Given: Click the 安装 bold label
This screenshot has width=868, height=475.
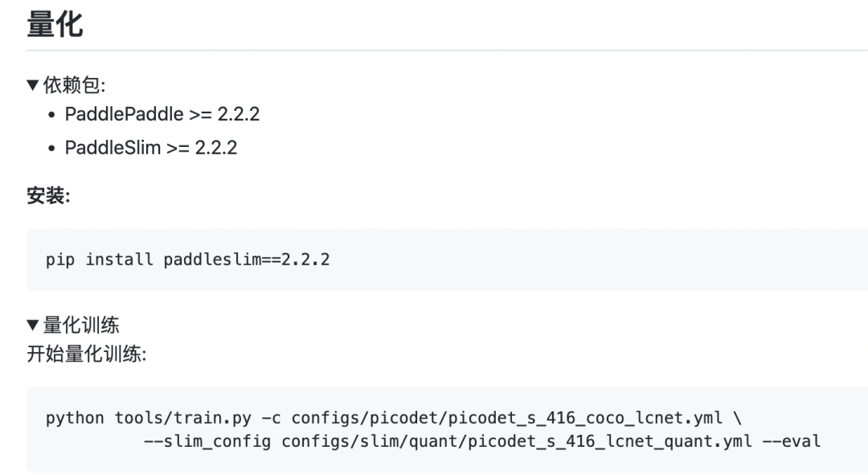Looking at the screenshot, I should tap(48, 195).
